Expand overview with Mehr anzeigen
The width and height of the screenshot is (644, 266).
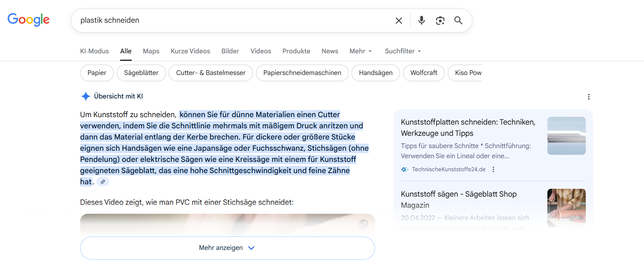227,248
